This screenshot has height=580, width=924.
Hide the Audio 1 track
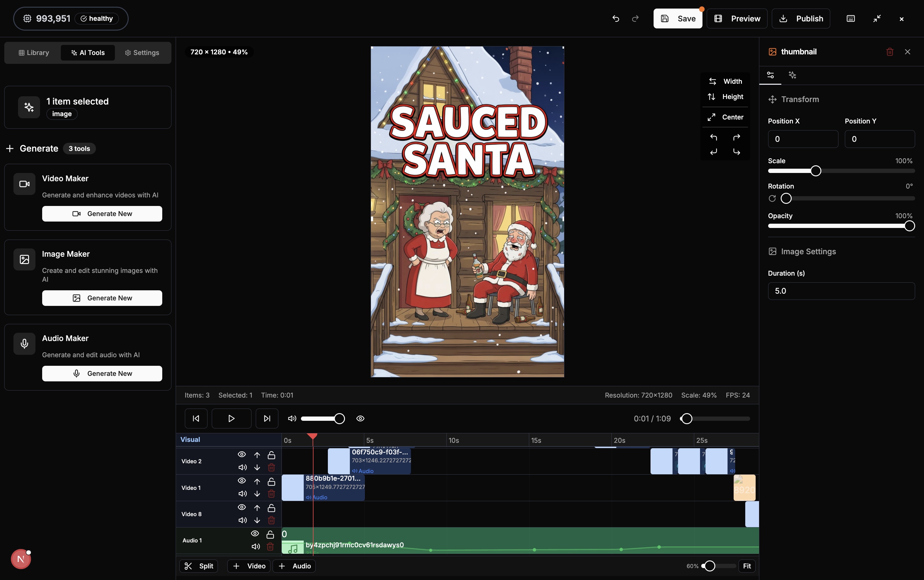click(255, 533)
